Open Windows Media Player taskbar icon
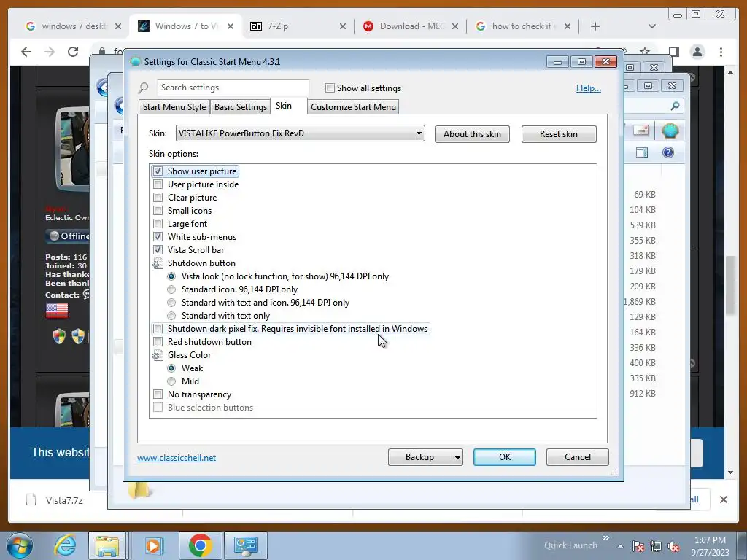Image resolution: width=747 pixels, height=560 pixels. point(152,545)
